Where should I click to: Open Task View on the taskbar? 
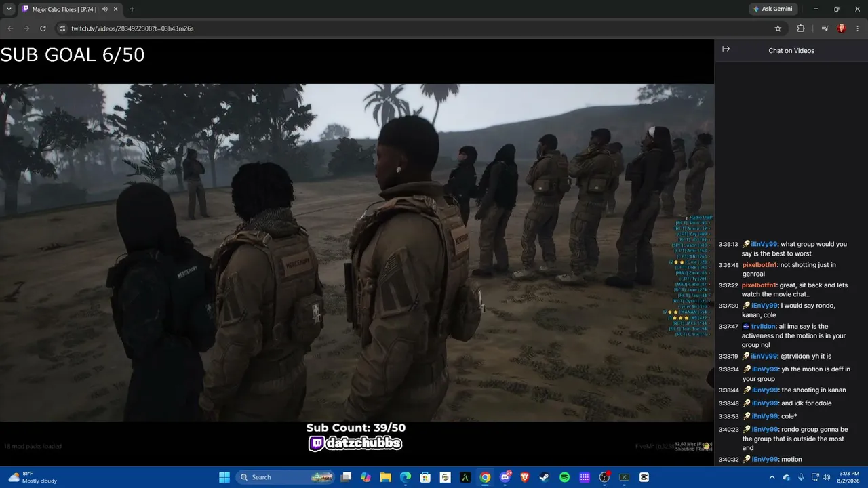pos(347,477)
